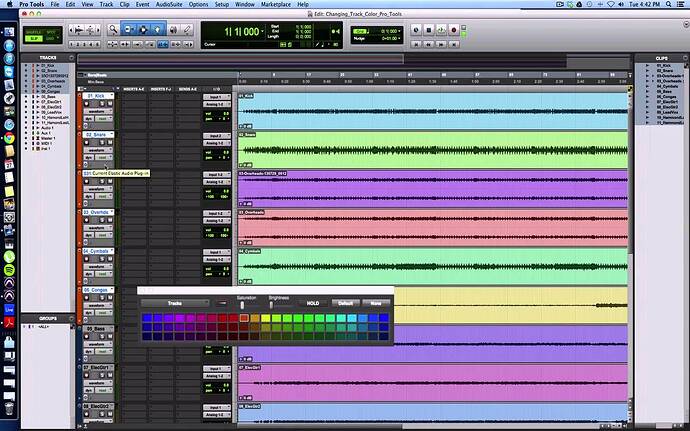Click the elastic audio icon on 01_Kick

pos(86,126)
